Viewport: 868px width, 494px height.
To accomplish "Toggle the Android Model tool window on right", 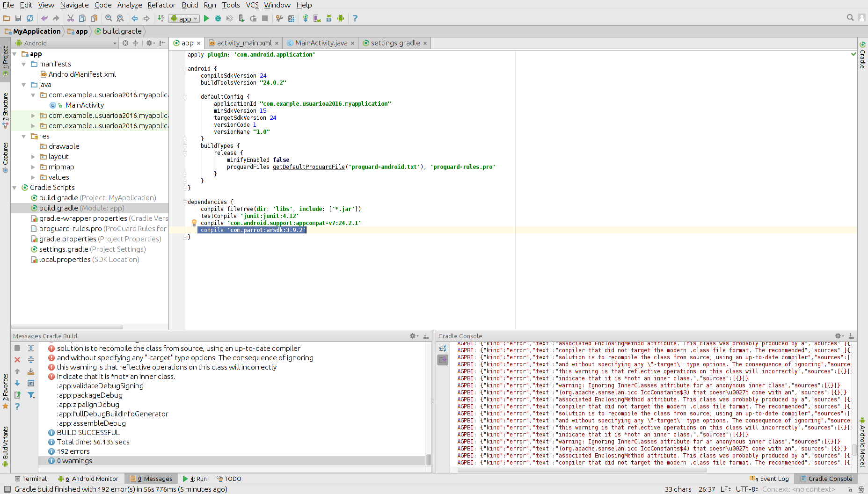I will pyautogui.click(x=862, y=442).
